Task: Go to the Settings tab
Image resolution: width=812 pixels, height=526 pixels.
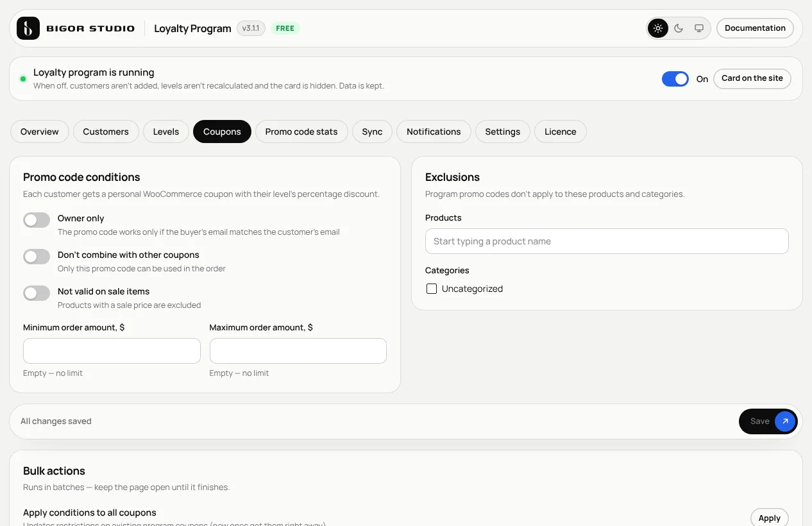Action: tap(503, 131)
